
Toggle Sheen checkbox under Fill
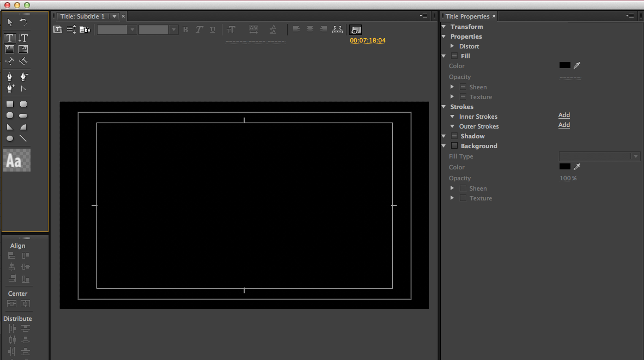pyautogui.click(x=463, y=87)
